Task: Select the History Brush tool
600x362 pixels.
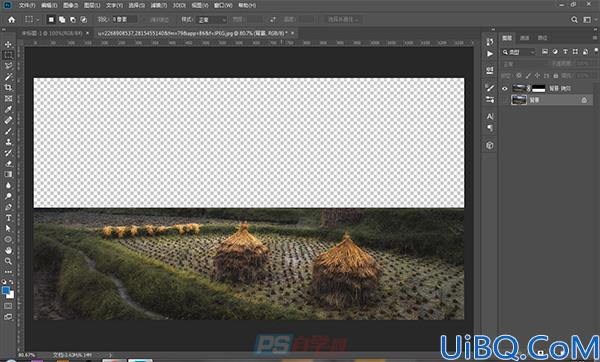Action: [x=8, y=152]
